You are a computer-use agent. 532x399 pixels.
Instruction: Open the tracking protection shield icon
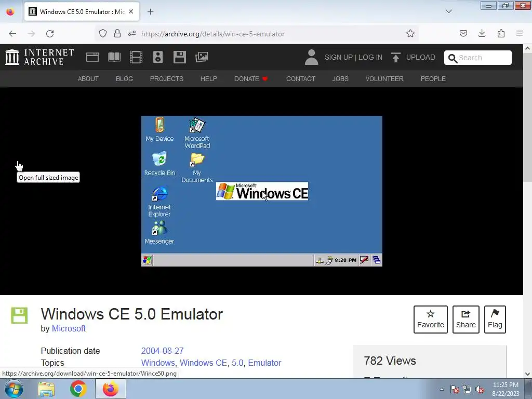[103, 34]
